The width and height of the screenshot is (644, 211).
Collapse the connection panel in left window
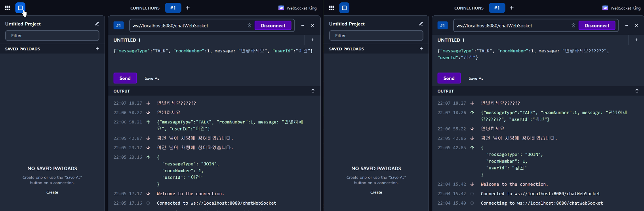coord(303,25)
